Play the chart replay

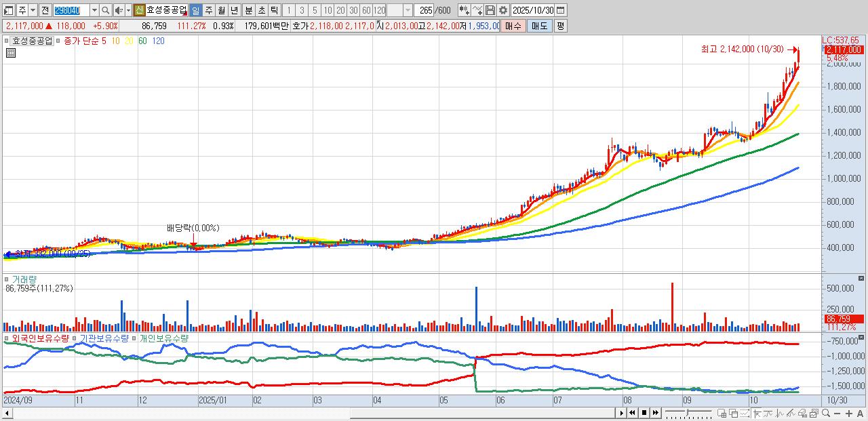tap(622, 413)
